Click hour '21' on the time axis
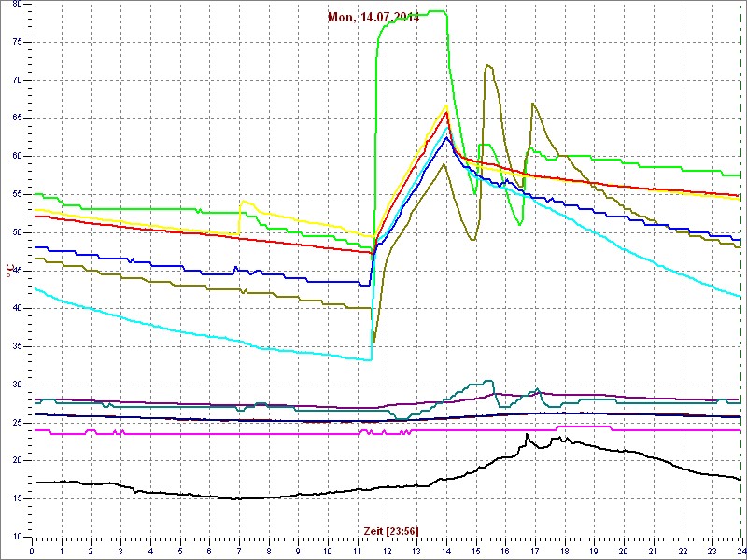 coord(653,551)
